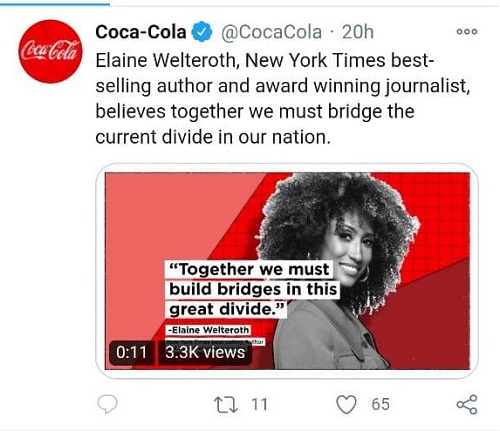Like the tweet with the heart icon
This screenshot has width=500, height=431.
tap(346, 404)
